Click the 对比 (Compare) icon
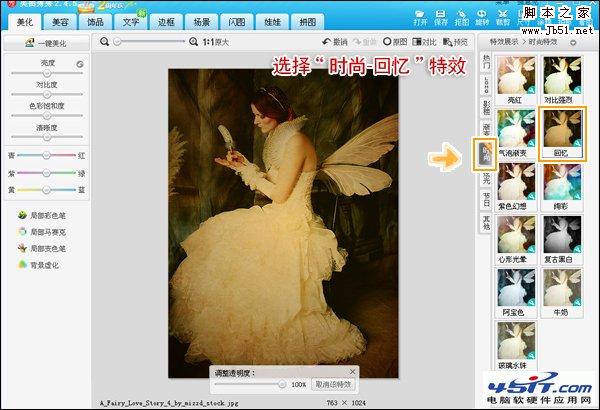 tap(424, 42)
